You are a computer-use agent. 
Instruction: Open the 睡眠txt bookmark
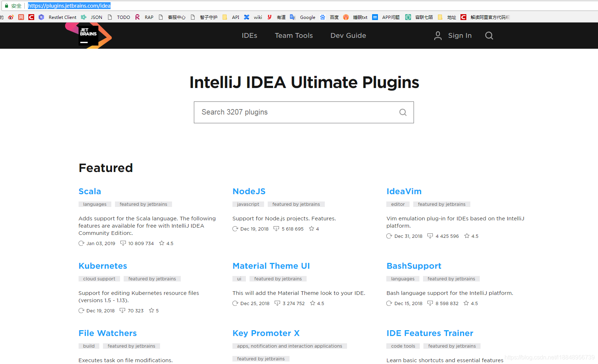[x=355, y=17]
